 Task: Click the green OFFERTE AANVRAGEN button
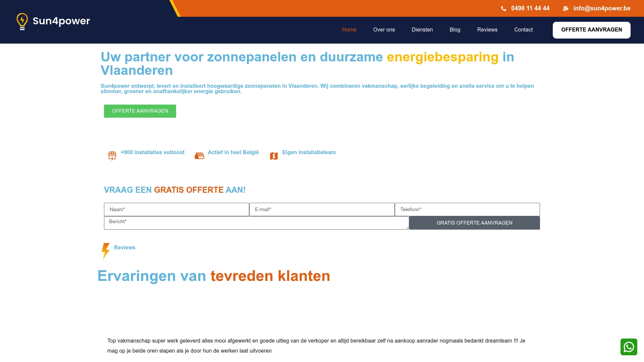coord(140,111)
